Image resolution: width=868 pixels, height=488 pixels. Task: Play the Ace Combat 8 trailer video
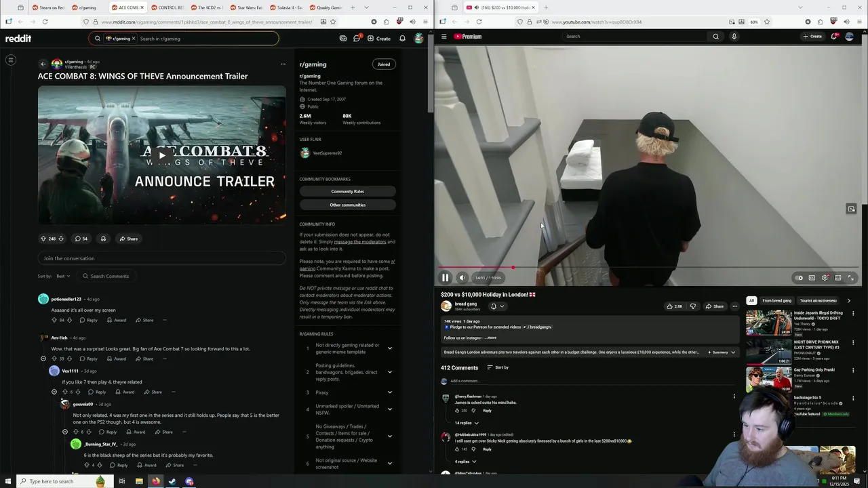pyautogui.click(x=161, y=155)
